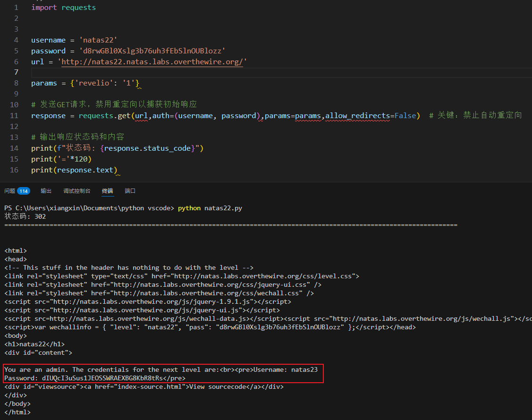Click the print('='*120) line
The width and height of the screenshot is (532, 420).
61,159
